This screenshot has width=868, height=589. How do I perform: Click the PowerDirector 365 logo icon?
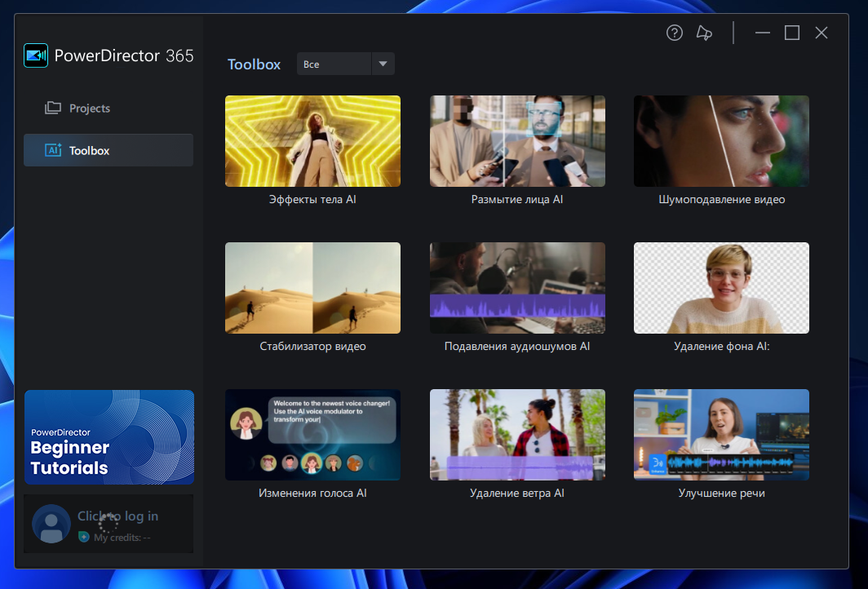click(x=36, y=55)
